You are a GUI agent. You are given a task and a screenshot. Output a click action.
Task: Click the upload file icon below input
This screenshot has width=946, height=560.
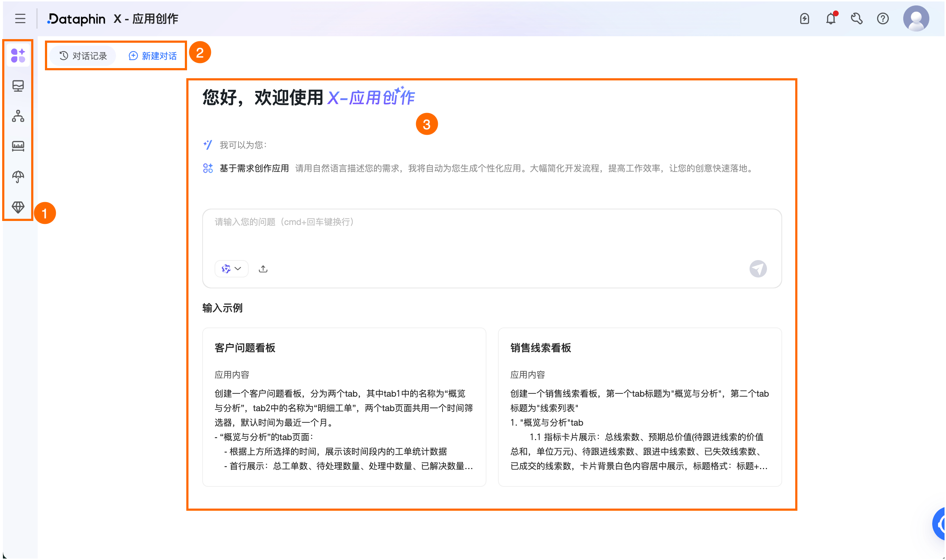click(263, 269)
